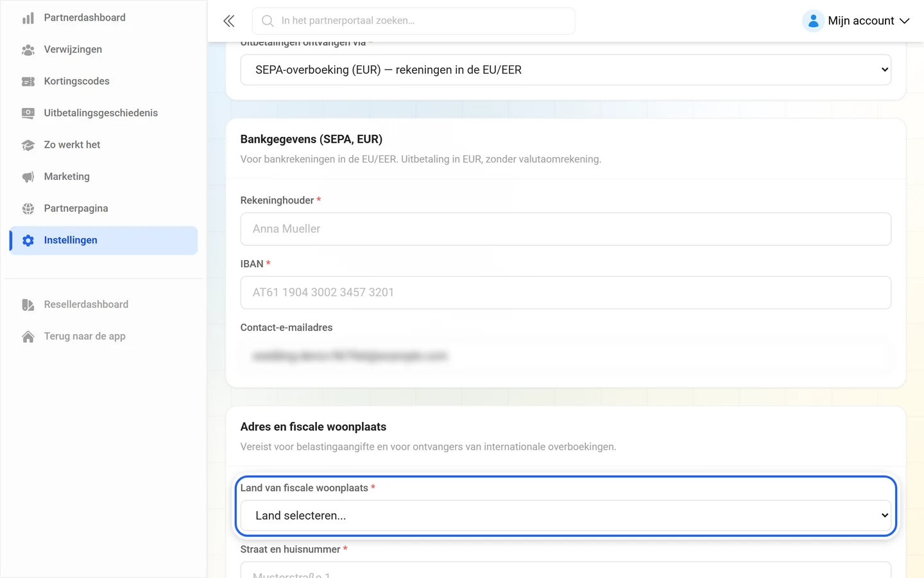Open the Land selecteren dropdown

(565, 516)
